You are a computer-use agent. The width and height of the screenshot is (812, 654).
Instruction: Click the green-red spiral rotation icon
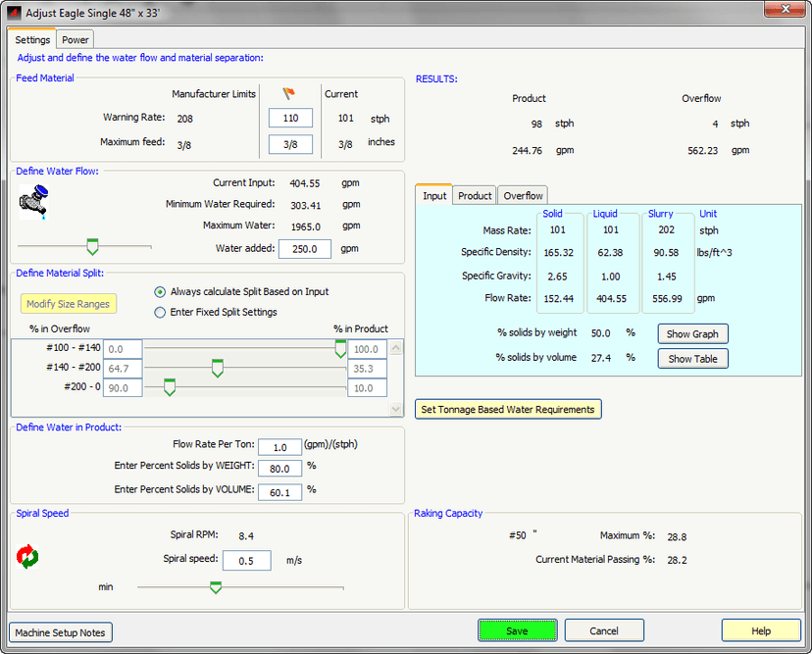27,557
